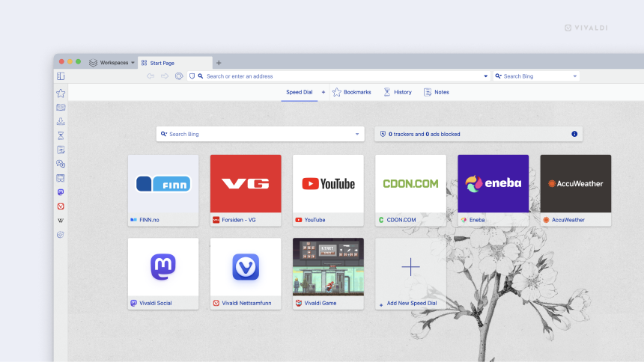Screen dimensions: 644x362
Task: Click the toolbar Search Bing field
Action: 536,76
